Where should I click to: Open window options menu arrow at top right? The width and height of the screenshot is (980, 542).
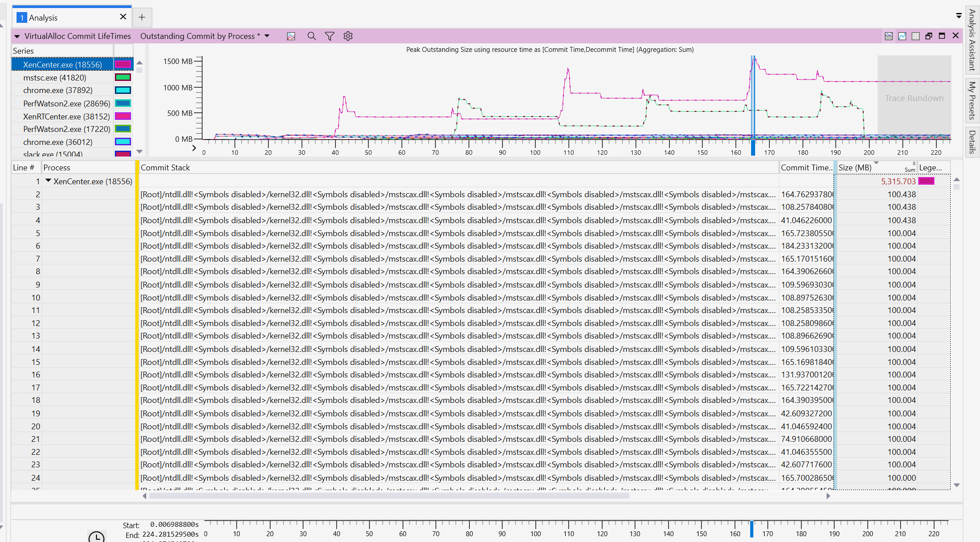(x=959, y=16)
